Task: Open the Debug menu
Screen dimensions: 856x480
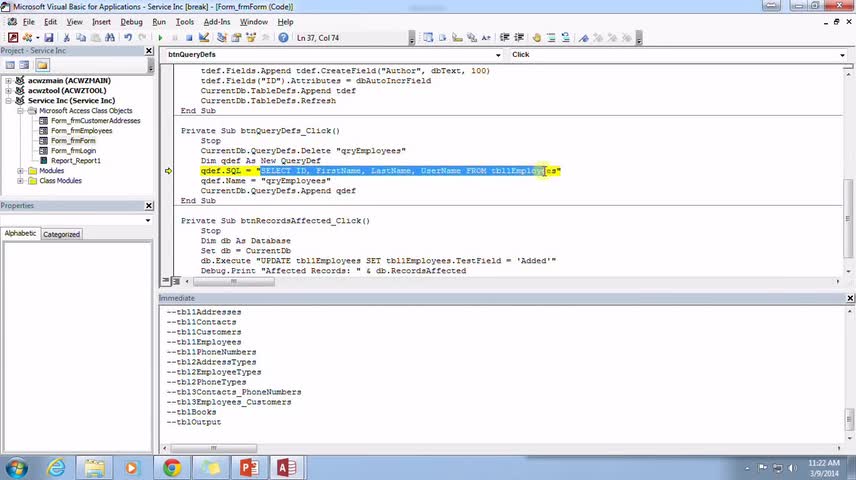Action: tap(131, 22)
